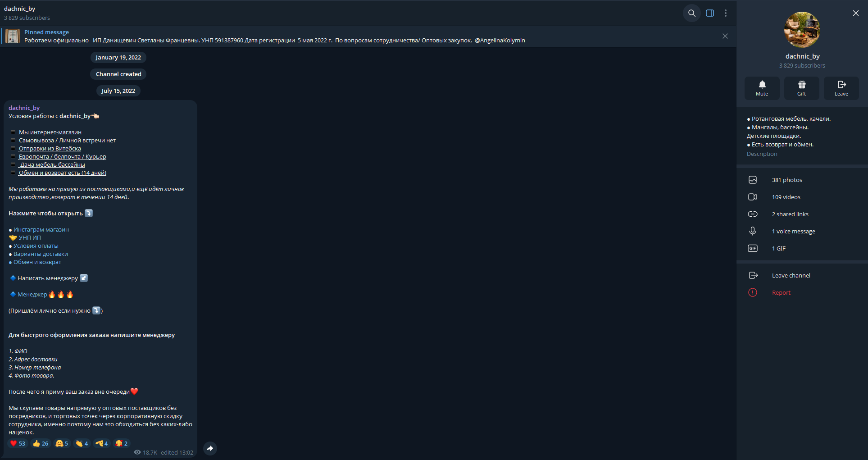This screenshot has width=868, height=460.
Task: Open the Варианты доставки link
Action: click(41, 254)
